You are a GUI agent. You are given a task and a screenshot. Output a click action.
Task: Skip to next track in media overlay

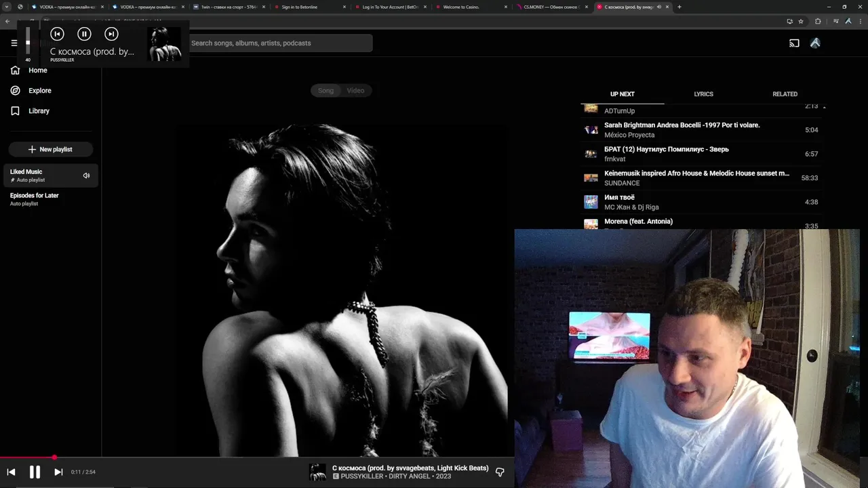tap(111, 34)
